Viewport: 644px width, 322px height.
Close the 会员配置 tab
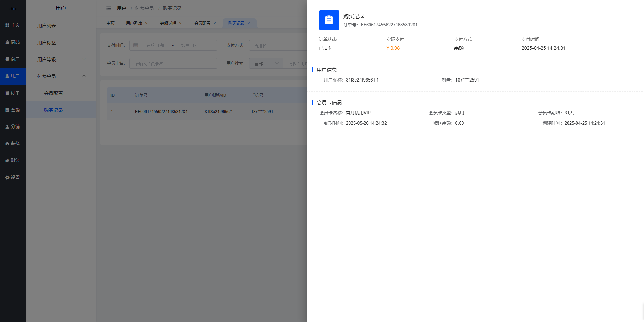coord(215,23)
